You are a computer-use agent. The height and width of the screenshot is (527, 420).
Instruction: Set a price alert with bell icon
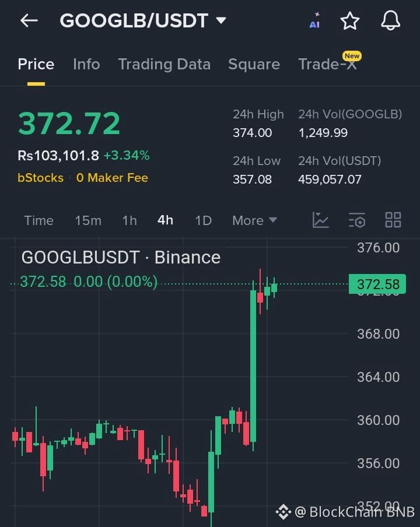pyautogui.click(x=390, y=20)
